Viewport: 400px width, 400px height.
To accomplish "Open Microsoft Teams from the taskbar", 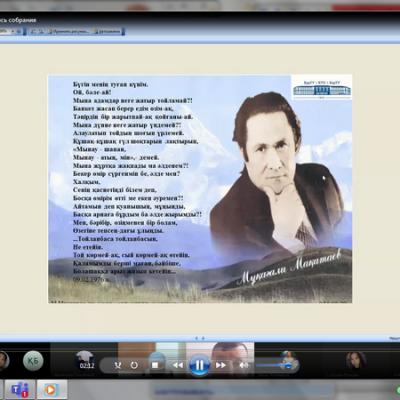I will click(19, 389).
